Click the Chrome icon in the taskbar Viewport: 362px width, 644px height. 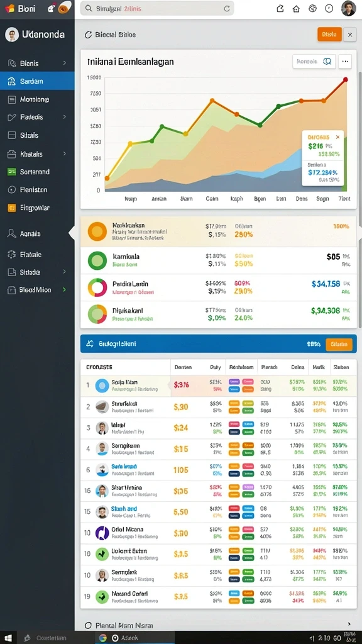(102, 638)
